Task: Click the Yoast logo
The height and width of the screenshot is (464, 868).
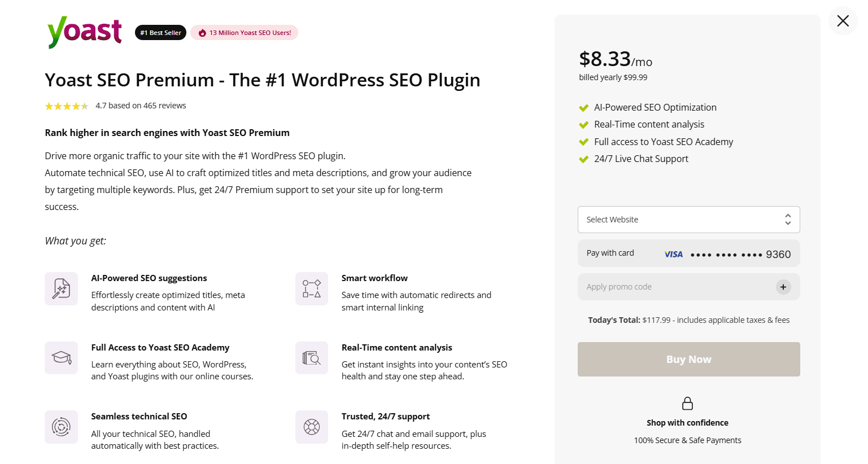Action: tap(84, 32)
